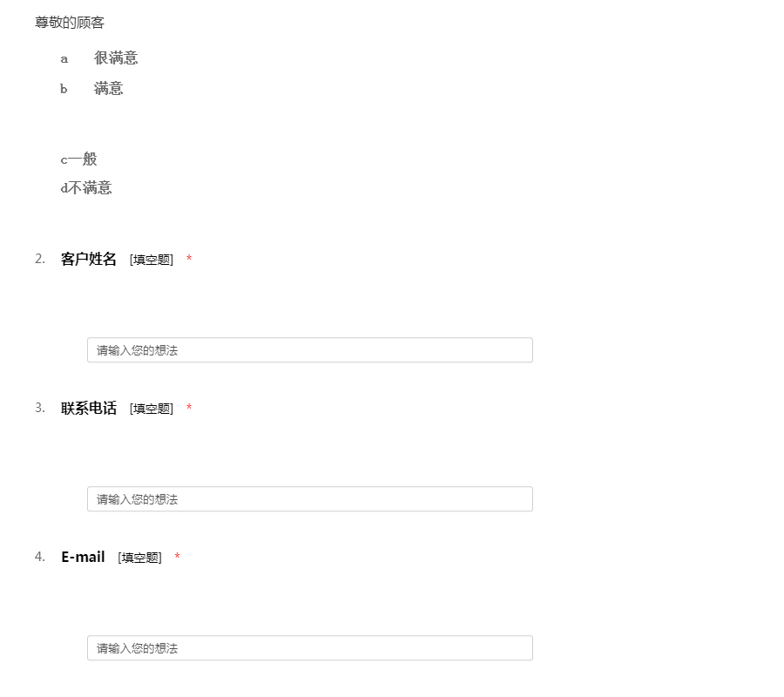Pick the d不满意 option
Image resolution: width=784 pixels, height=697 pixels.
click(86, 187)
